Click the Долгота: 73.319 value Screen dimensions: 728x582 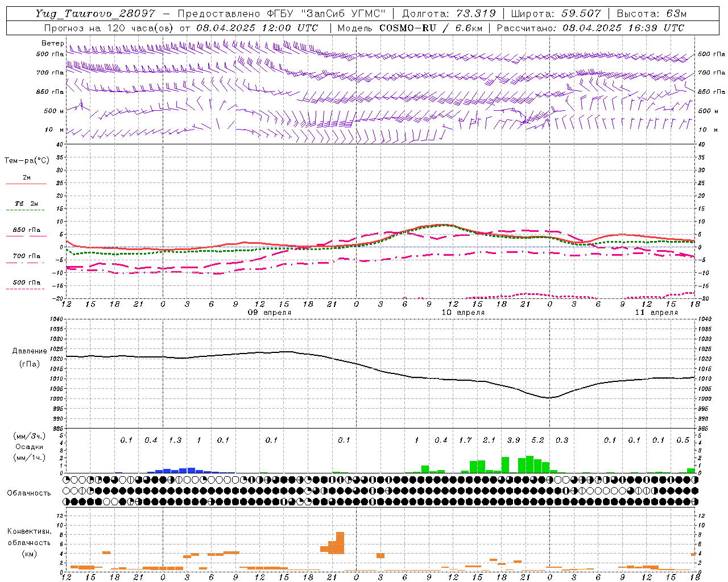click(x=449, y=14)
